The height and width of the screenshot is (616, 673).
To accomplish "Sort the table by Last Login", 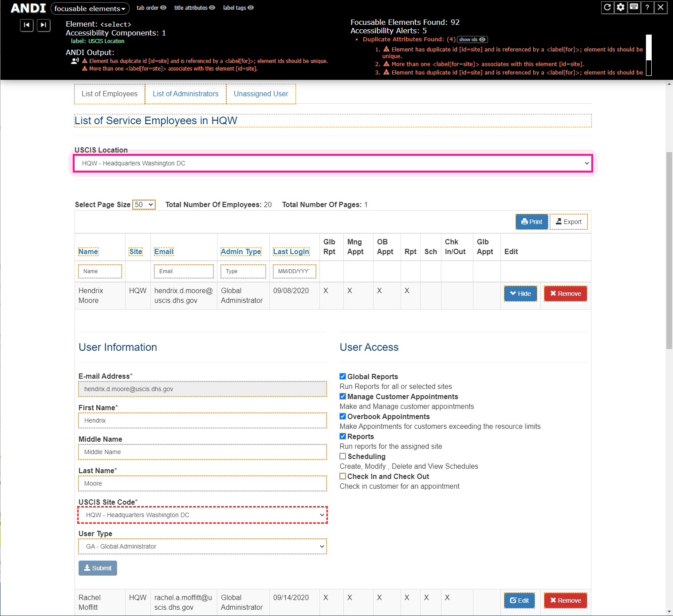I will click(x=291, y=251).
